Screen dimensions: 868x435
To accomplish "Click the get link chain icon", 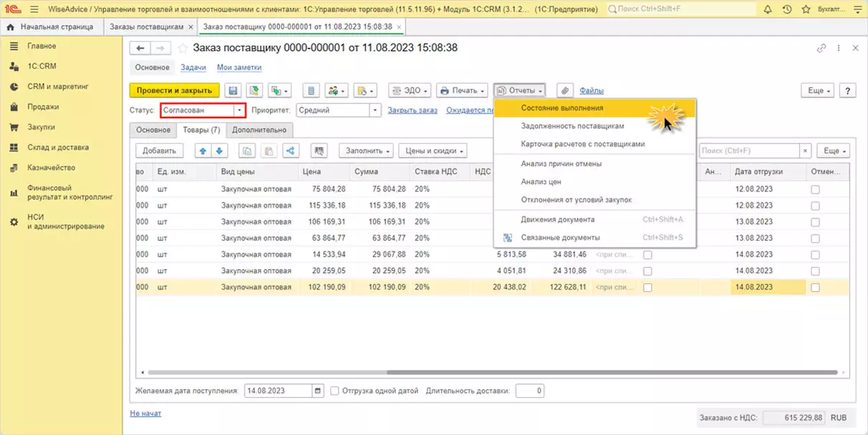I will [821, 48].
